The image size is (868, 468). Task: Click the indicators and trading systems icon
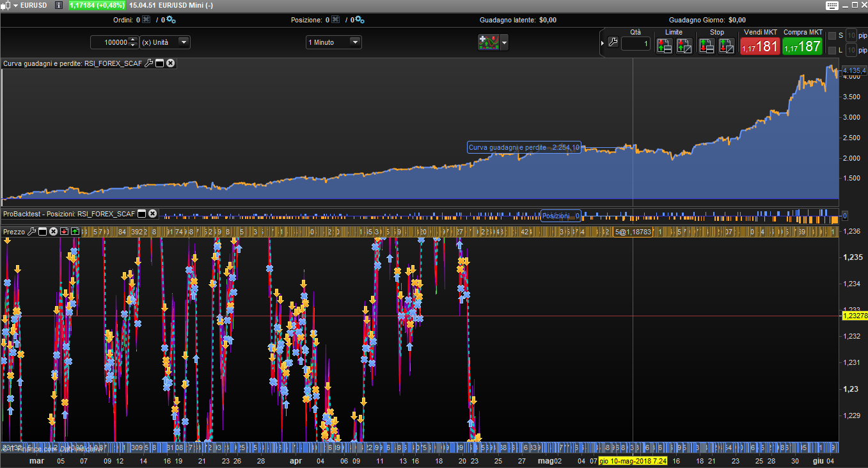point(488,42)
